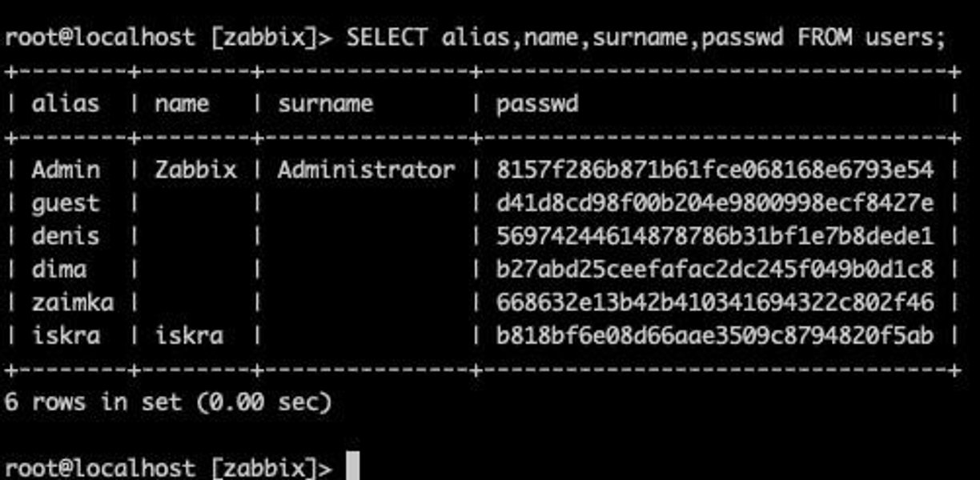Image resolution: width=980 pixels, height=480 pixels.
Task: Click the "passwd" column header
Action: tap(537, 103)
